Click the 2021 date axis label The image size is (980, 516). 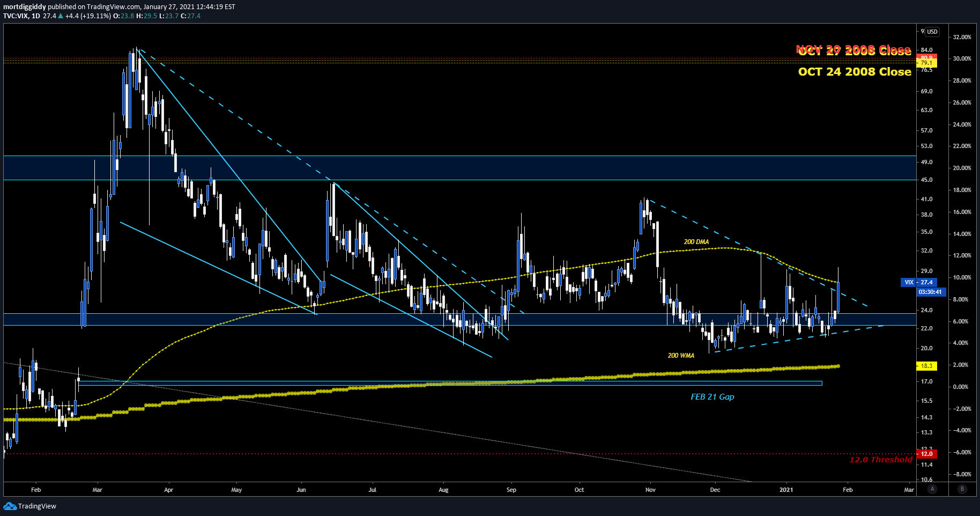pos(786,490)
